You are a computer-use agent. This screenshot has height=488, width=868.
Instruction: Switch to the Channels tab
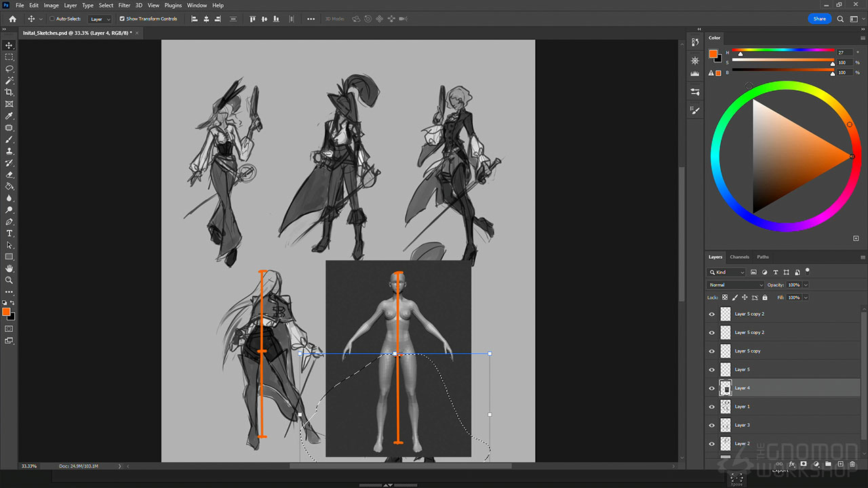[739, 257]
